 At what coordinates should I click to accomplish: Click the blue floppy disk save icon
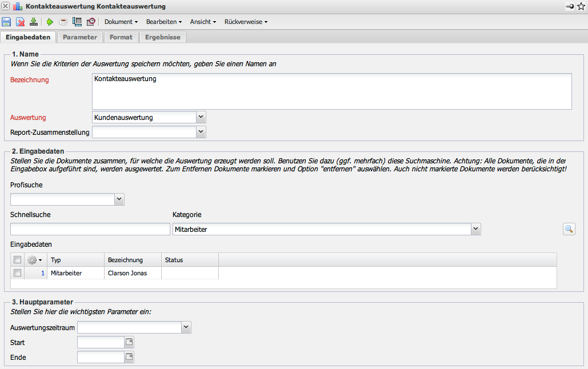(6, 22)
